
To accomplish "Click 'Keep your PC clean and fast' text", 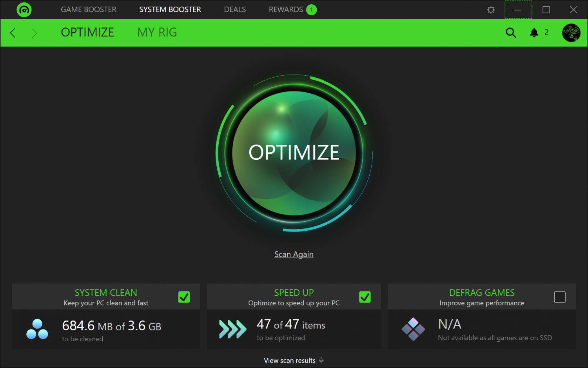I will 106,303.
